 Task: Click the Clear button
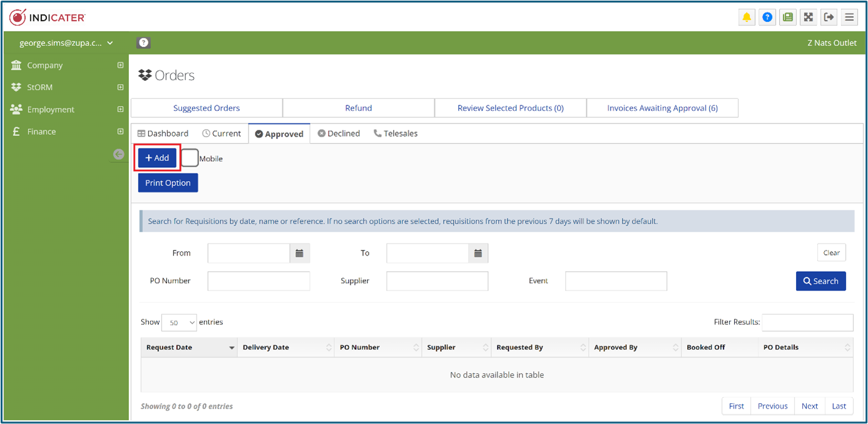point(831,252)
